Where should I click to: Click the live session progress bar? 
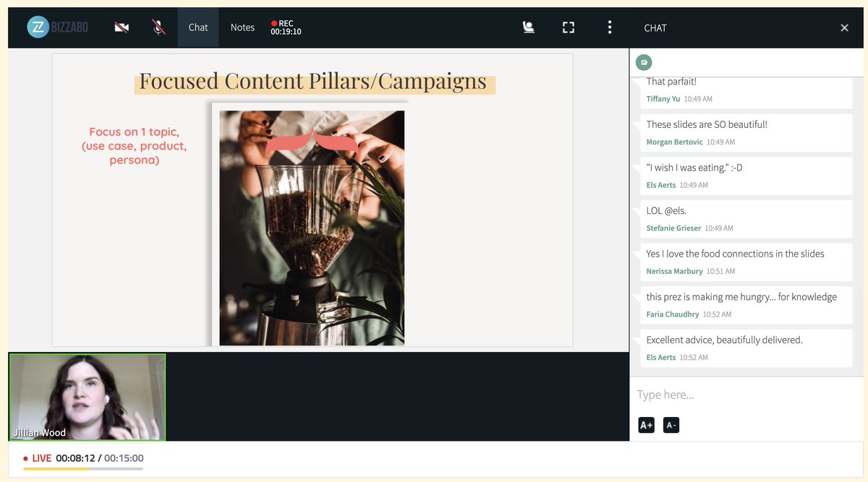pyautogui.click(x=83, y=469)
